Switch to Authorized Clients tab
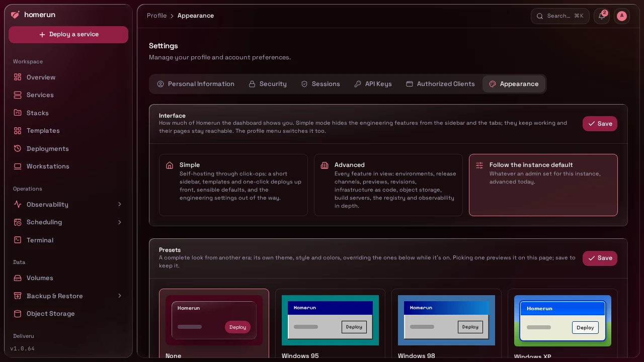This screenshot has width=644, height=362. click(x=440, y=84)
